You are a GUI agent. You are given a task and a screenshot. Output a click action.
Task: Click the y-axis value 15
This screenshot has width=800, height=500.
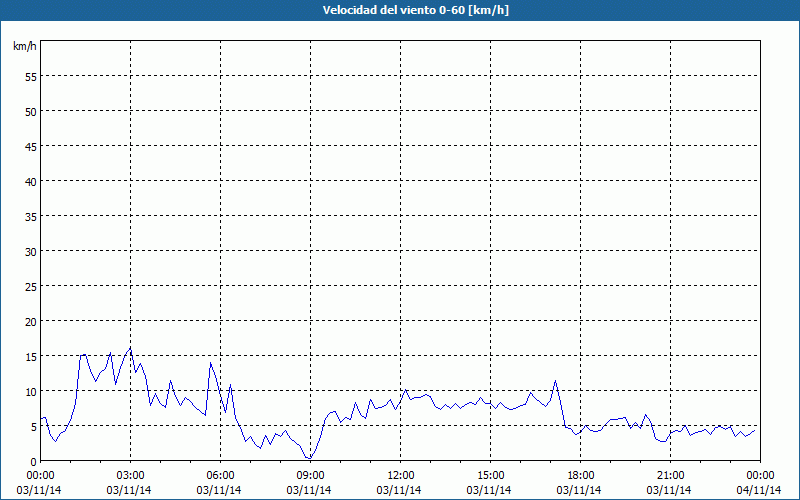[31, 357]
